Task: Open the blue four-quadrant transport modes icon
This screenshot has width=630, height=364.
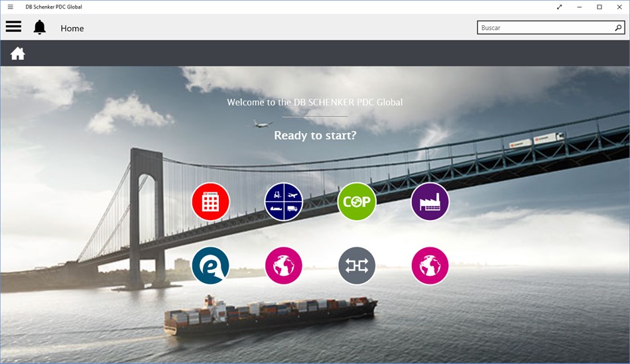Action: pos(284,202)
